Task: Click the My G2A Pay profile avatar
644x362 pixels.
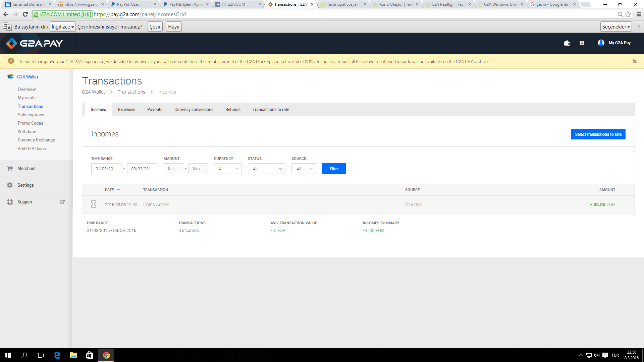Action: point(601,43)
